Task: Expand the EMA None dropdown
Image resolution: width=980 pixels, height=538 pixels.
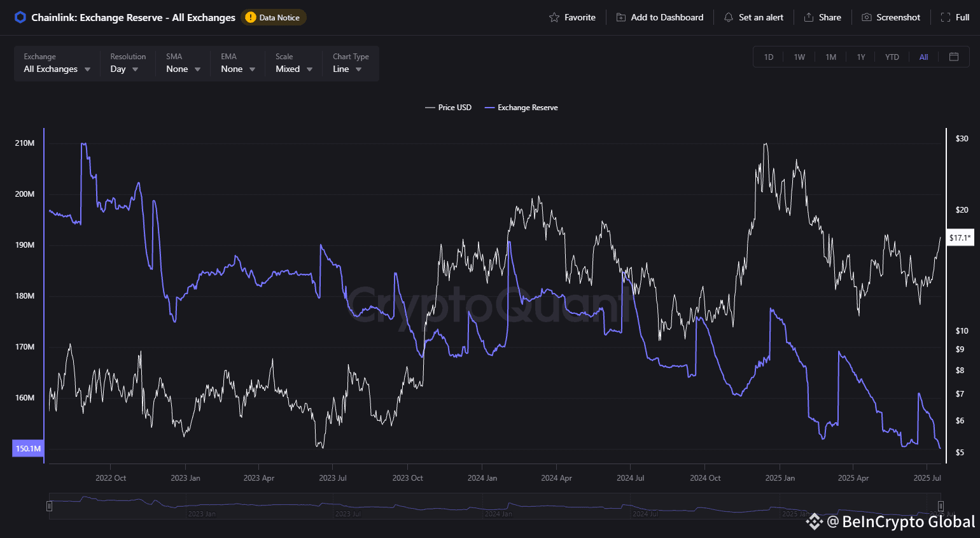Action: coord(238,63)
